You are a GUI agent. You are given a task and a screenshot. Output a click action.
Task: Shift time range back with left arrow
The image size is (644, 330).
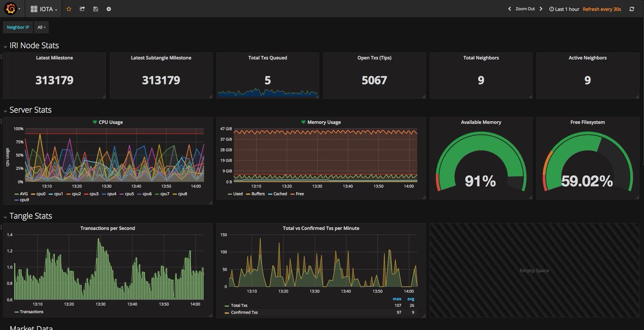509,9
